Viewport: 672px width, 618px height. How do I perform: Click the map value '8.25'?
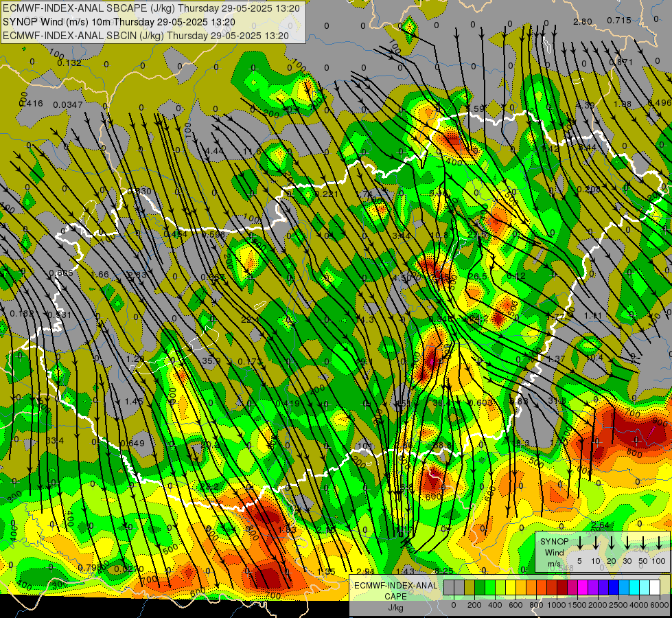[443, 571]
